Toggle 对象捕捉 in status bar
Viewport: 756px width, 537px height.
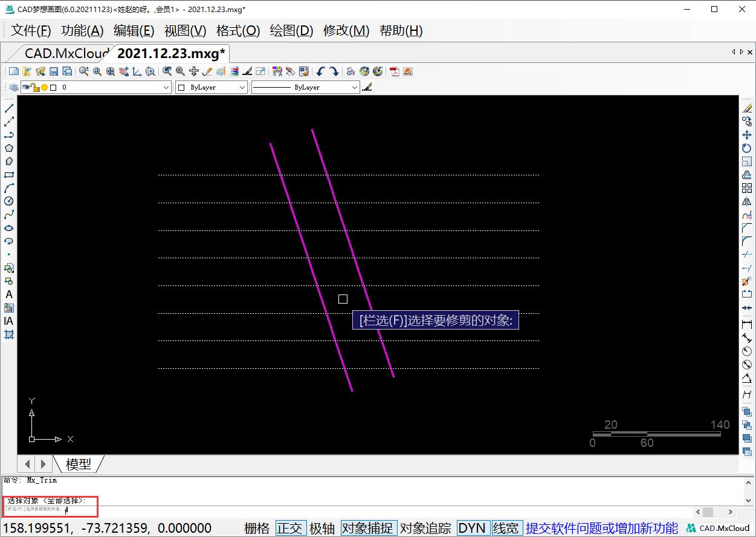pos(369,527)
